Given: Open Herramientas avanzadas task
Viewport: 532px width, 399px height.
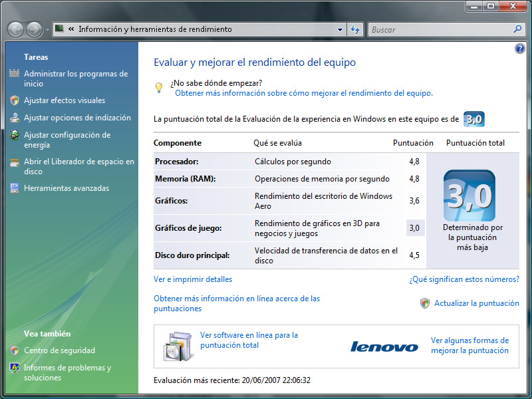Looking at the screenshot, I should tap(66, 188).
